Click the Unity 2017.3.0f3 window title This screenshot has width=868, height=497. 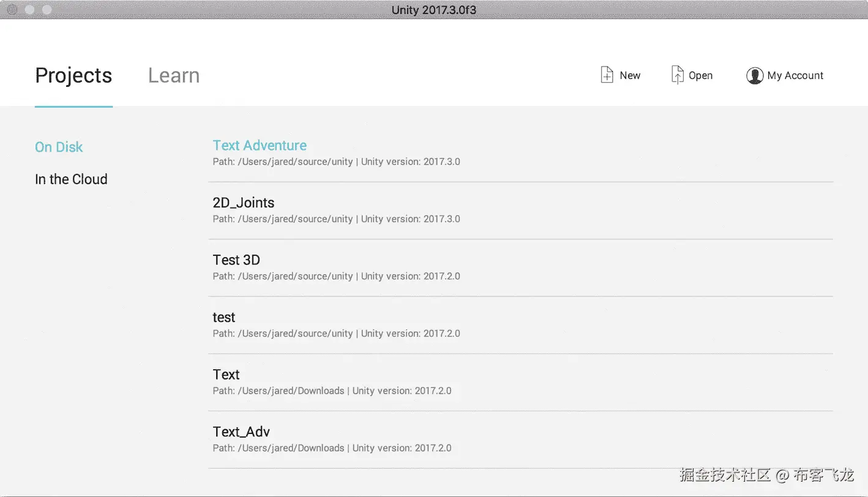(x=434, y=10)
